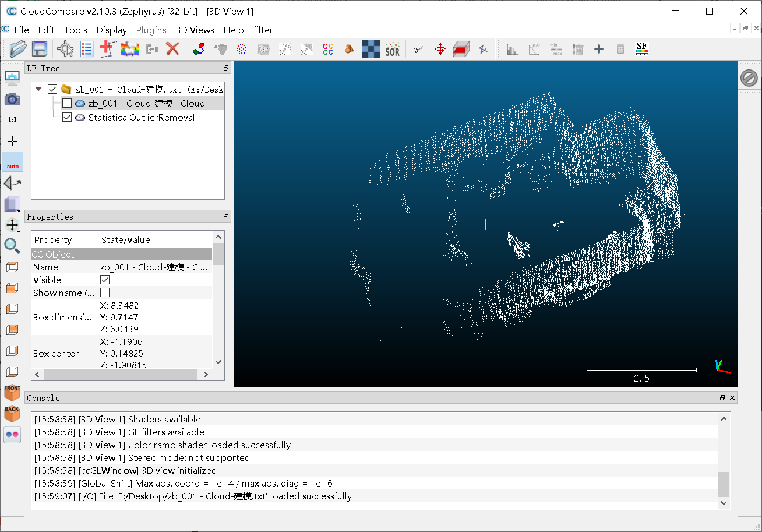The height and width of the screenshot is (532, 762).
Task: Click the magnifier zoom and center icon
Action: (x=12, y=246)
